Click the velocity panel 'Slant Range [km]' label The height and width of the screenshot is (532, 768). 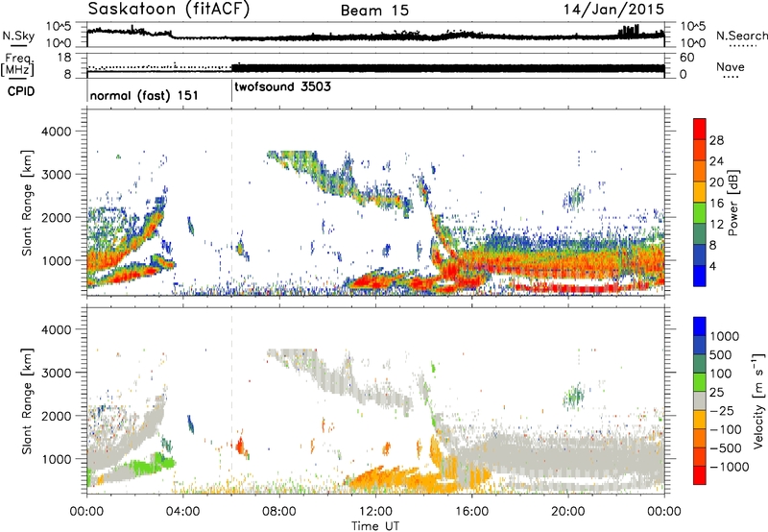[27, 400]
